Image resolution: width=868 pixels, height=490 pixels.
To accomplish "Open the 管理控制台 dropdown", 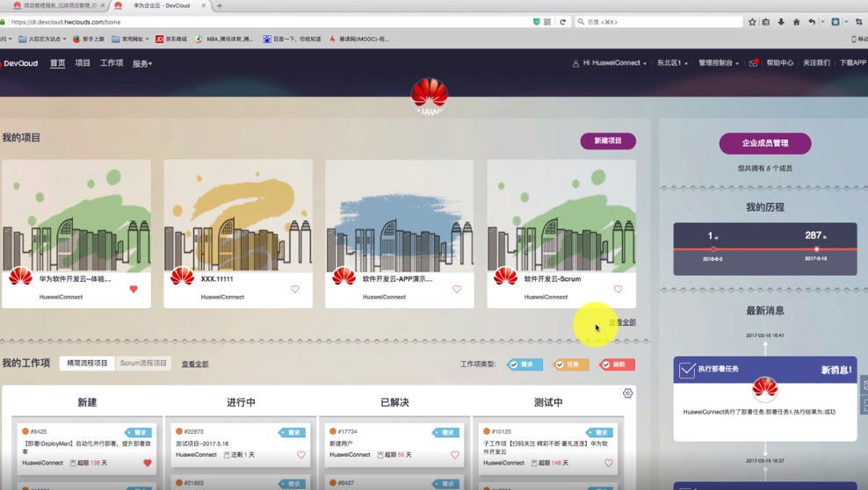I will (x=719, y=63).
